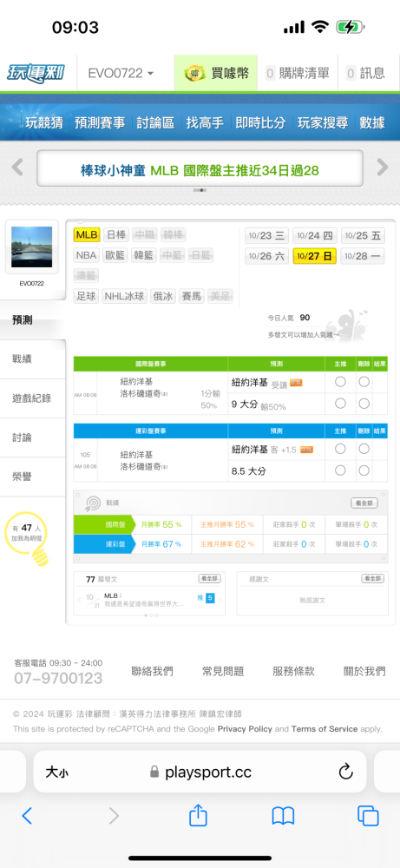Pick the 10/25 五 date button
This screenshot has height=868, width=400.
[x=363, y=236]
